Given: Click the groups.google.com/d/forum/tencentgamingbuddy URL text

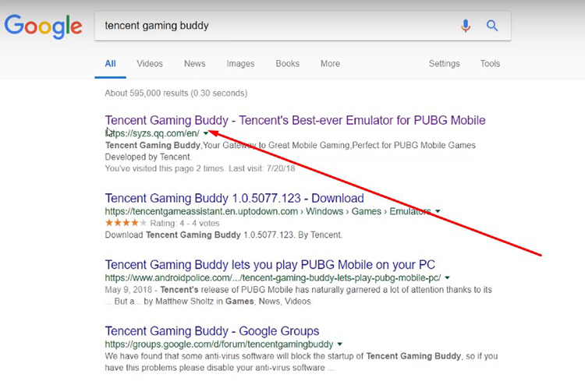Looking at the screenshot, I should coord(219,344).
